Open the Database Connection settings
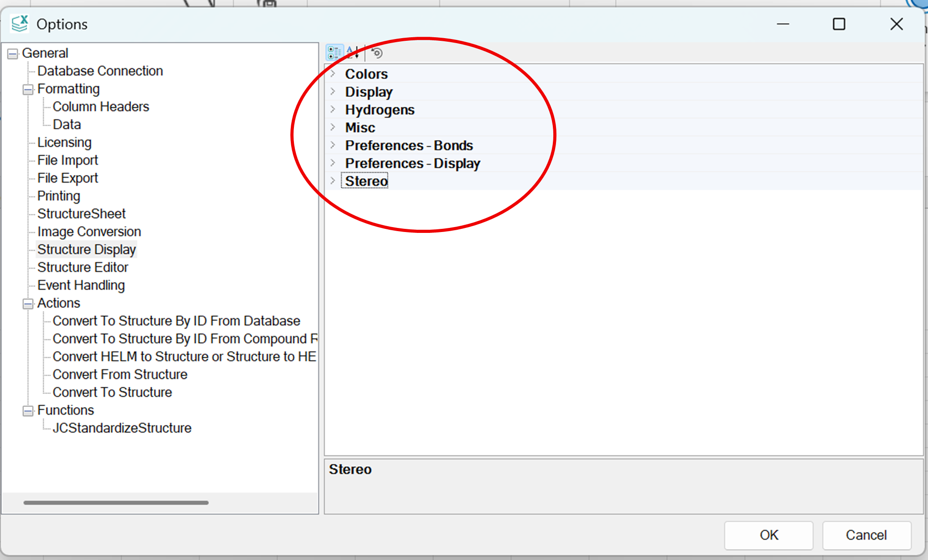Viewport: 928px width, 560px height. 100,71
